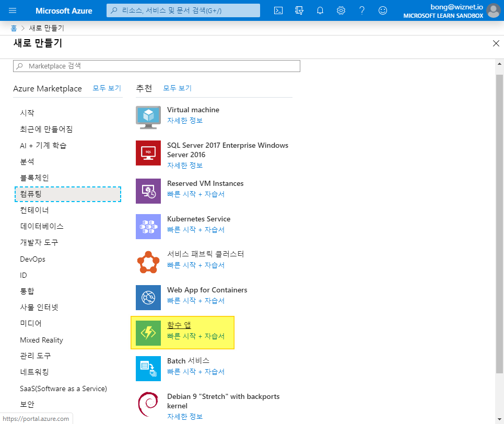Open the Azure portal hamburger menu
The width and height of the screenshot is (504, 424).
(13, 10)
